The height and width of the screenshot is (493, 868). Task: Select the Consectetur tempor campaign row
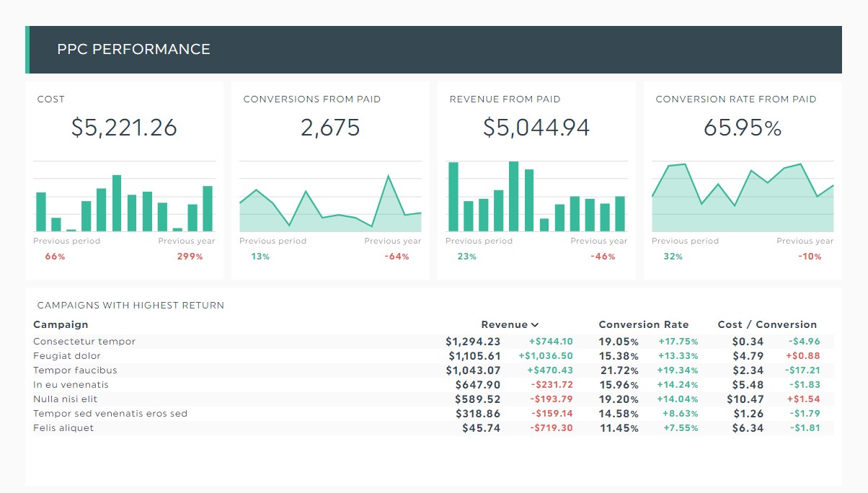[x=433, y=342]
